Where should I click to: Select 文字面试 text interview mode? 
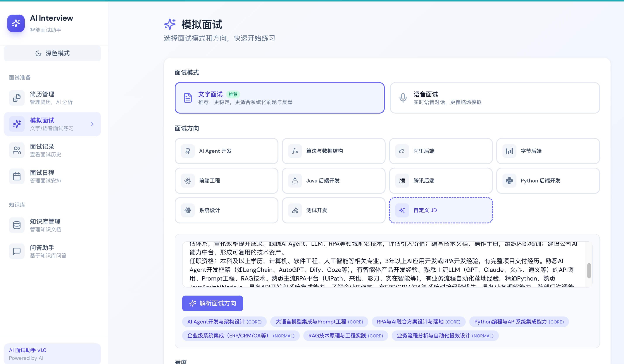pos(279,98)
